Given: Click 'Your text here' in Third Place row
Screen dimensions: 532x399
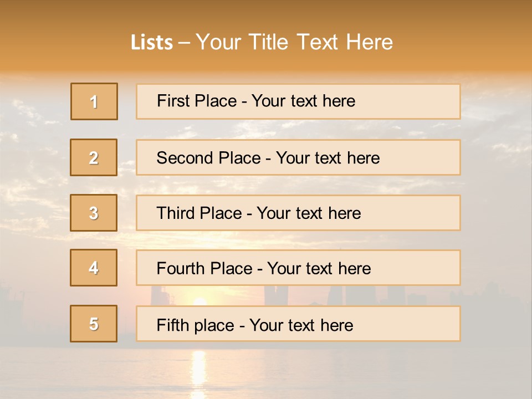Looking at the screenshot, I should (309, 213).
